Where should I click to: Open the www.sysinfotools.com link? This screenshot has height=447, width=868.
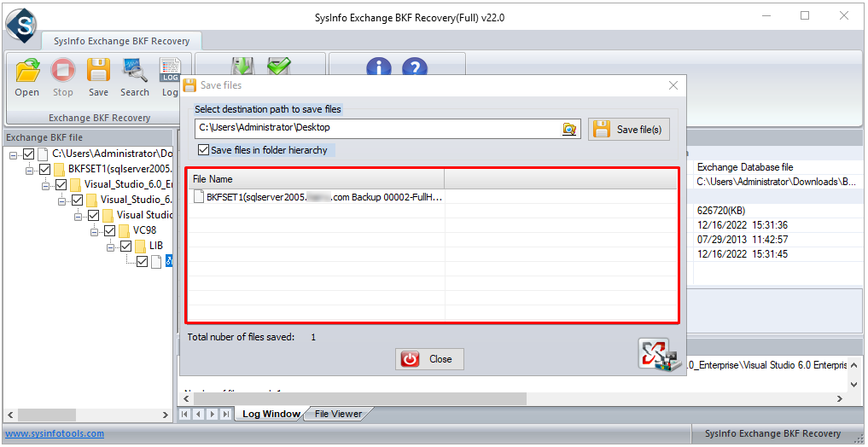click(55, 433)
